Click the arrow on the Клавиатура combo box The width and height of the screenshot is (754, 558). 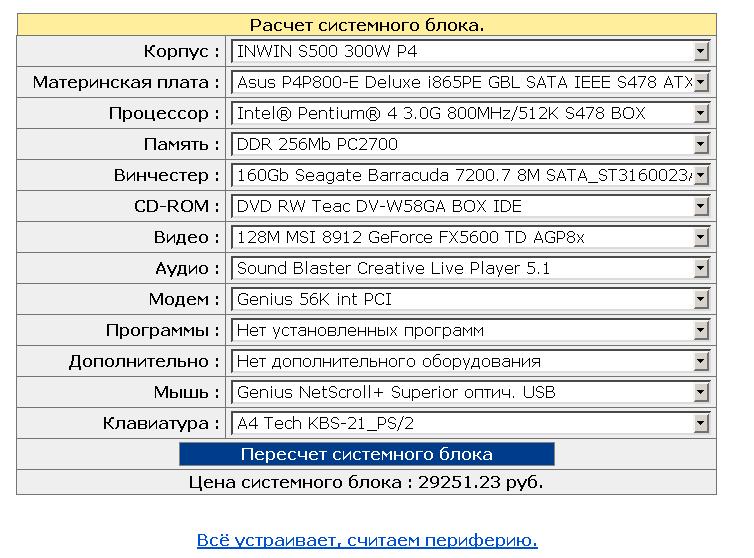700,423
